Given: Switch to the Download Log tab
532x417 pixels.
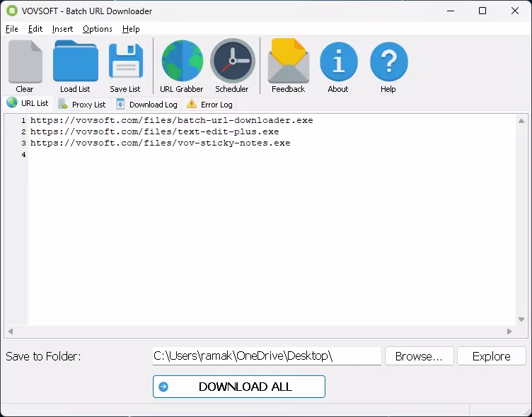Looking at the screenshot, I should 146,105.
